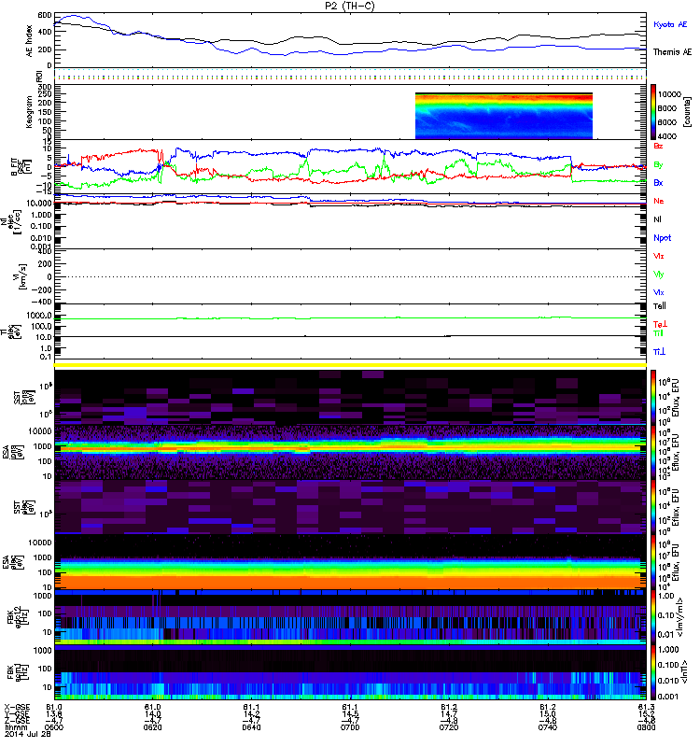Click the 10000 label on the Keogram color bar
Image resolution: width=700 pixels, height=747 pixels.
[x=669, y=94]
